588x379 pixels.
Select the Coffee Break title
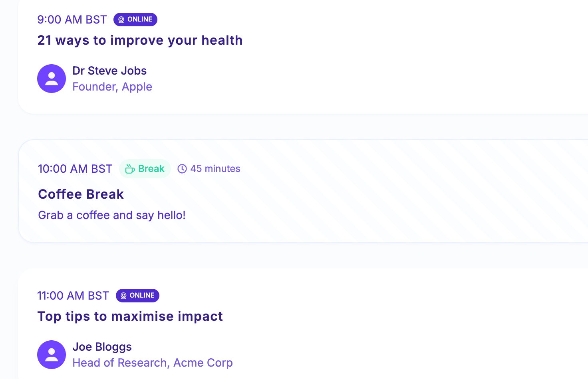81,194
